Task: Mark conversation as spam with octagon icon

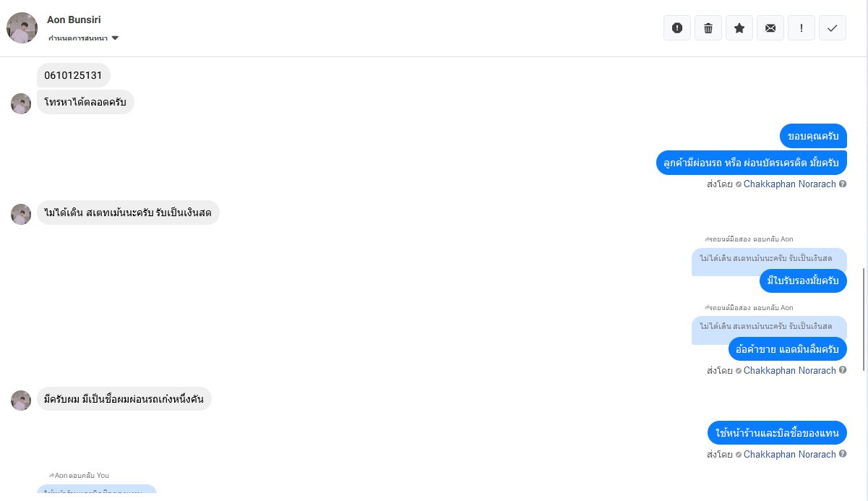Action: (677, 28)
